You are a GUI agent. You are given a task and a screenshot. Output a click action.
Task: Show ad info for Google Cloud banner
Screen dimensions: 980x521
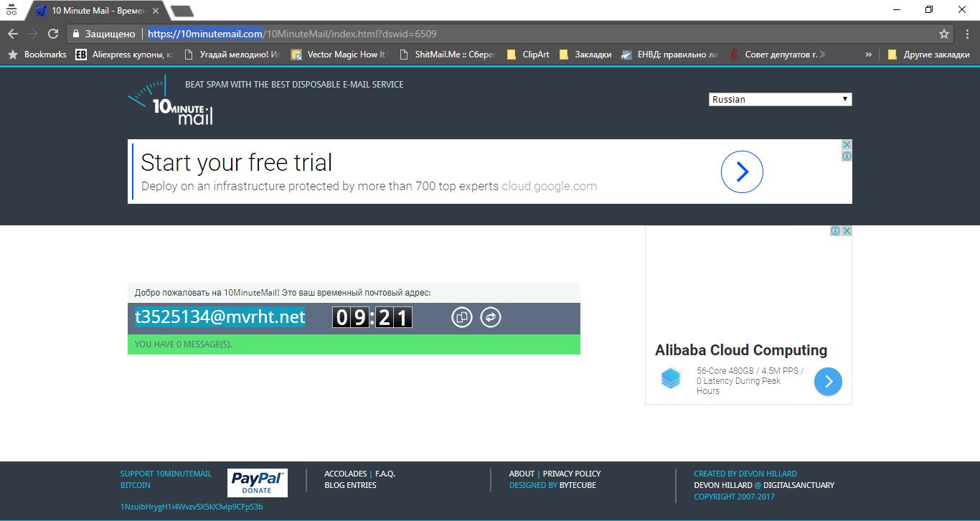pyautogui.click(x=847, y=156)
